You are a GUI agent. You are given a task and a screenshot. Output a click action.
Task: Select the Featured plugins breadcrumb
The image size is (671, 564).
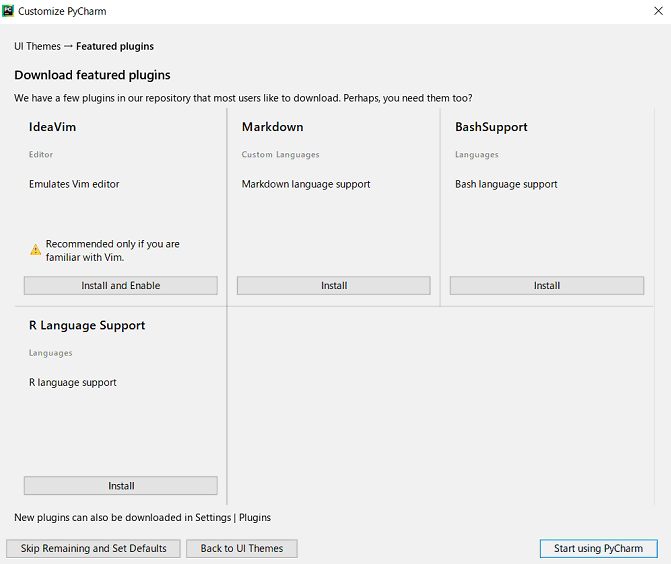(x=115, y=46)
